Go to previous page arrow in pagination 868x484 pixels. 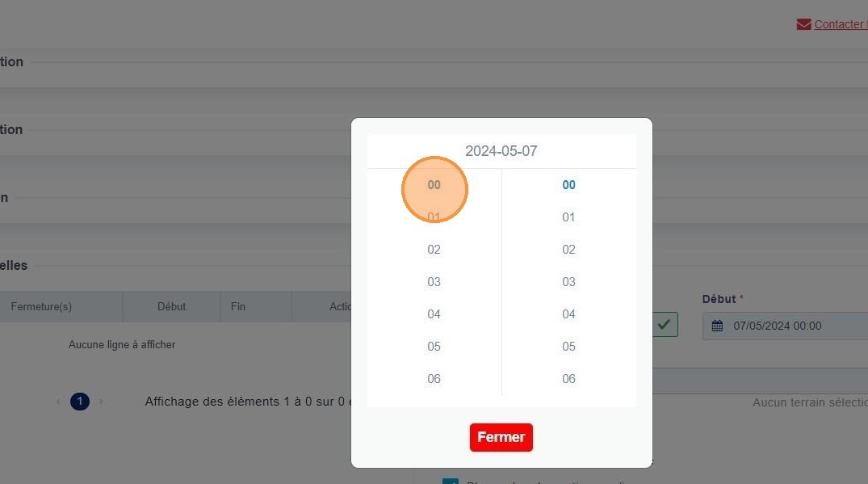[x=58, y=402]
